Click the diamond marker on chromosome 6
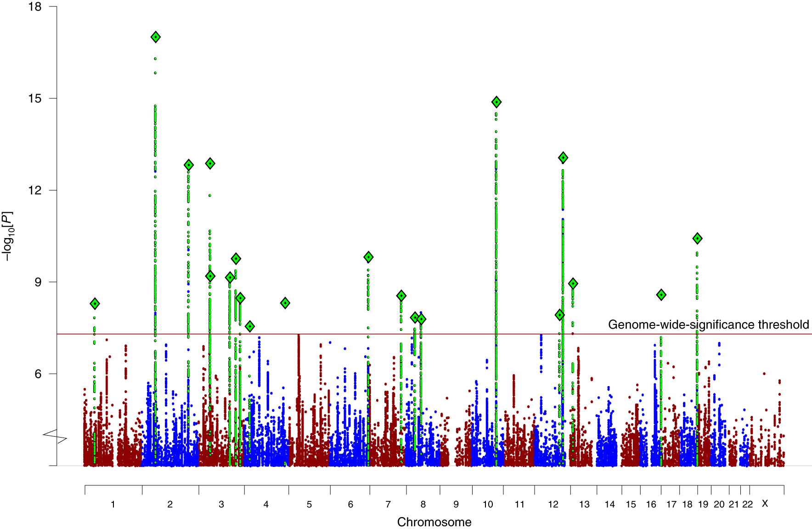This screenshot has width=812, height=529. [x=368, y=257]
